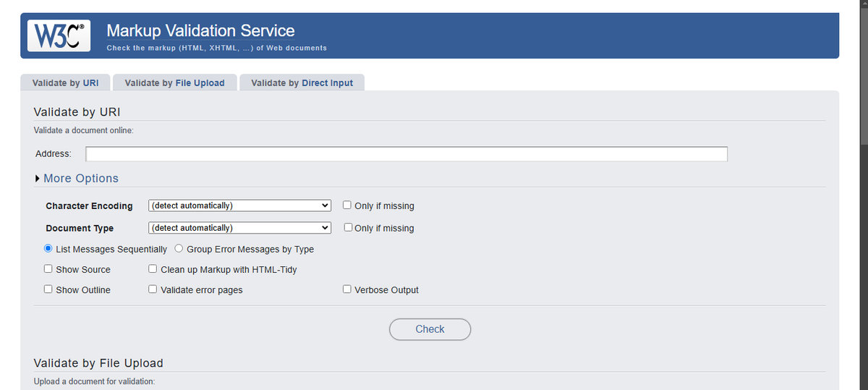Open Validate by Direct Input tab

click(x=302, y=82)
